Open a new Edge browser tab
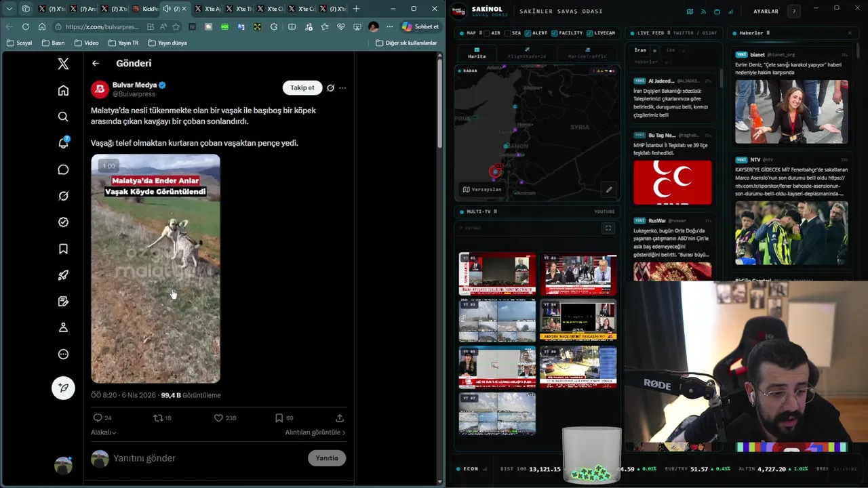The image size is (868, 488). (x=357, y=9)
